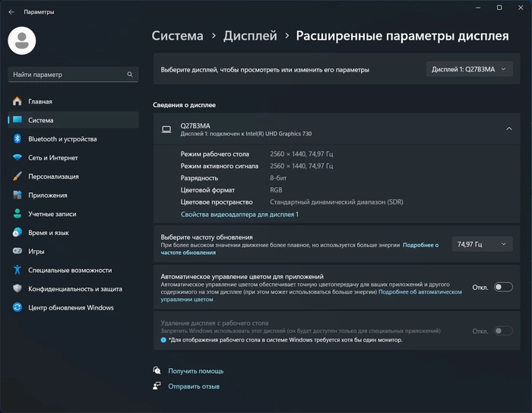Open Сеть и Интернет wifi icon
Image resolution: width=532 pixels, height=413 pixels.
click(17, 157)
